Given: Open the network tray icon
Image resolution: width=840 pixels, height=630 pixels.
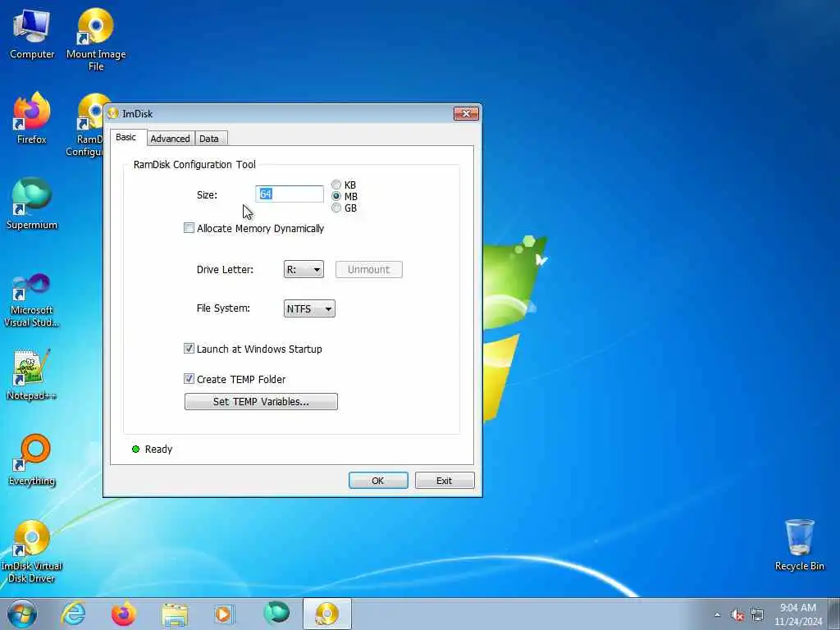Looking at the screenshot, I should [x=757, y=614].
